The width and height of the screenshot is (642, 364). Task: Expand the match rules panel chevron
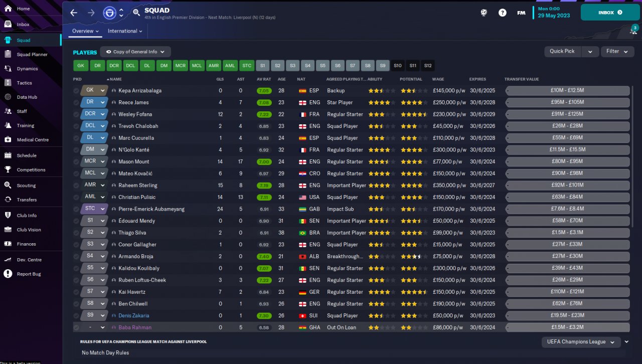[x=626, y=342]
